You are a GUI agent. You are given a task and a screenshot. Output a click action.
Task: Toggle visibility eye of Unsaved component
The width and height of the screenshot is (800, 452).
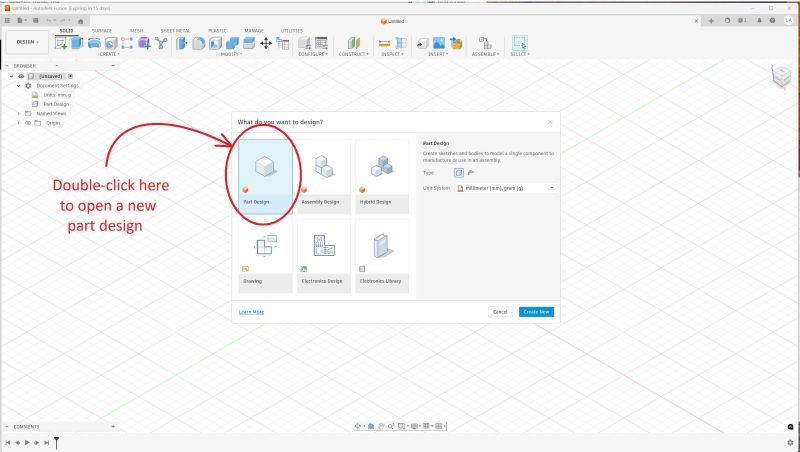pyautogui.click(x=21, y=76)
